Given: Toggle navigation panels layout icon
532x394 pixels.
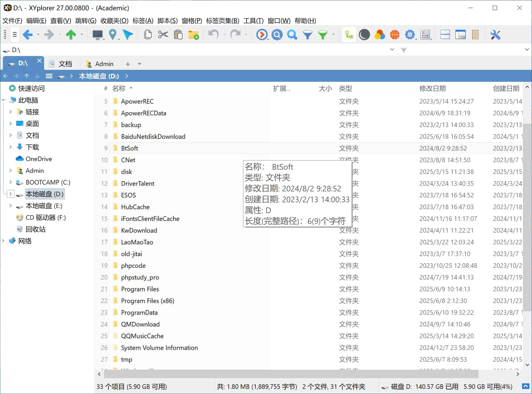Looking at the screenshot, I should click(x=460, y=35).
